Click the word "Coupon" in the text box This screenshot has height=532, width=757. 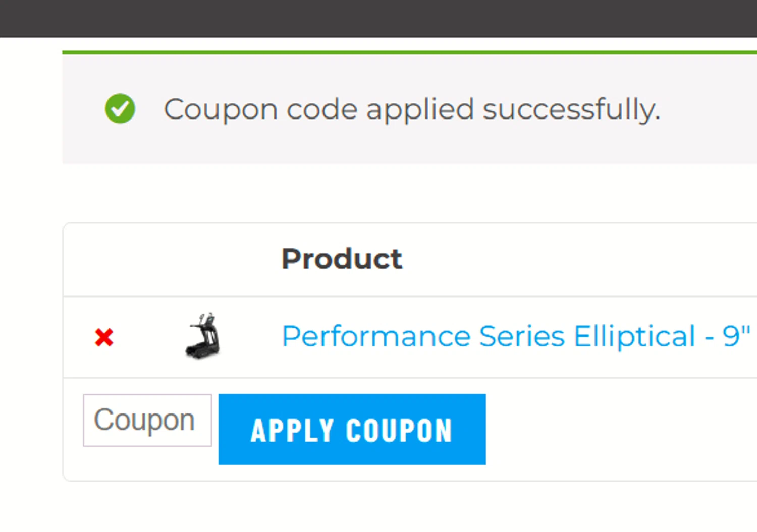[x=144, y=420]
